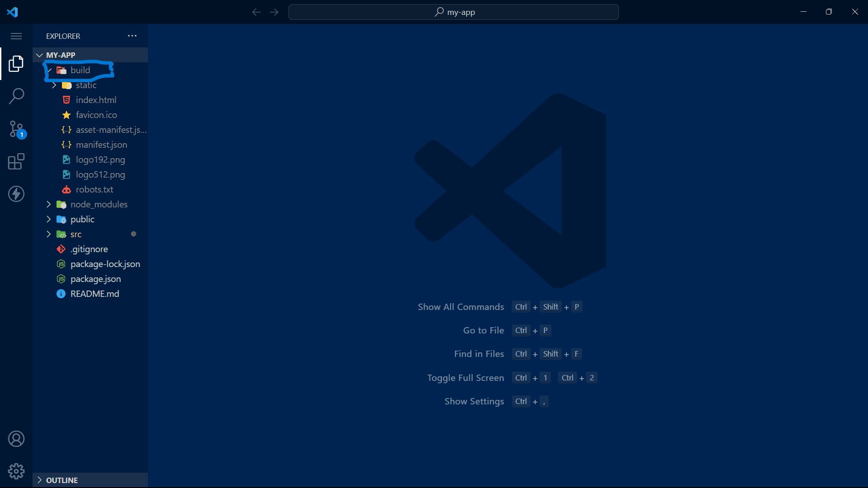Viewport: 868px width, 488px height.
Task: Open the hamburger menu
Action: click(x=16, y=36)
